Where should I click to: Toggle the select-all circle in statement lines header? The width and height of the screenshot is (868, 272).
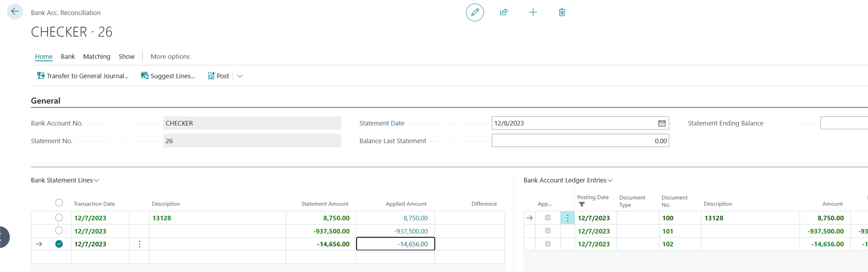coord(59,202)
